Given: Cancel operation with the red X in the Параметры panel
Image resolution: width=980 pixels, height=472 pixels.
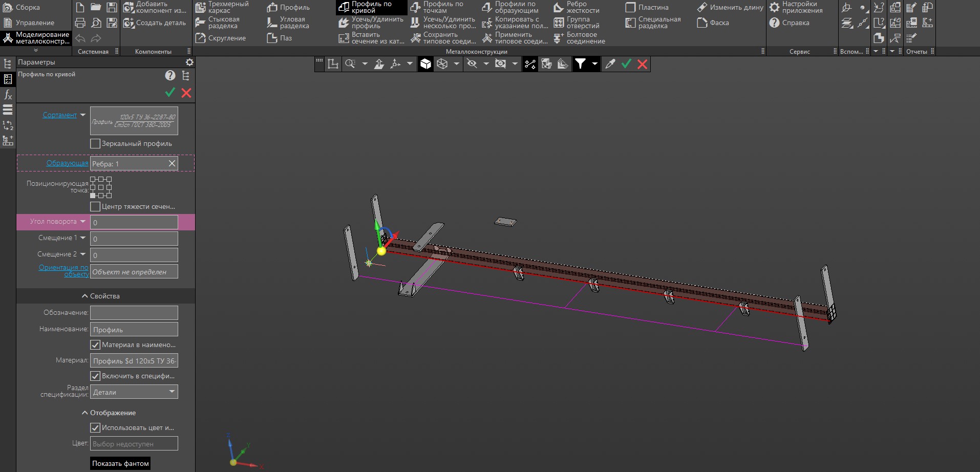Looking at the screenshot, I should click(x=186, y=93).
